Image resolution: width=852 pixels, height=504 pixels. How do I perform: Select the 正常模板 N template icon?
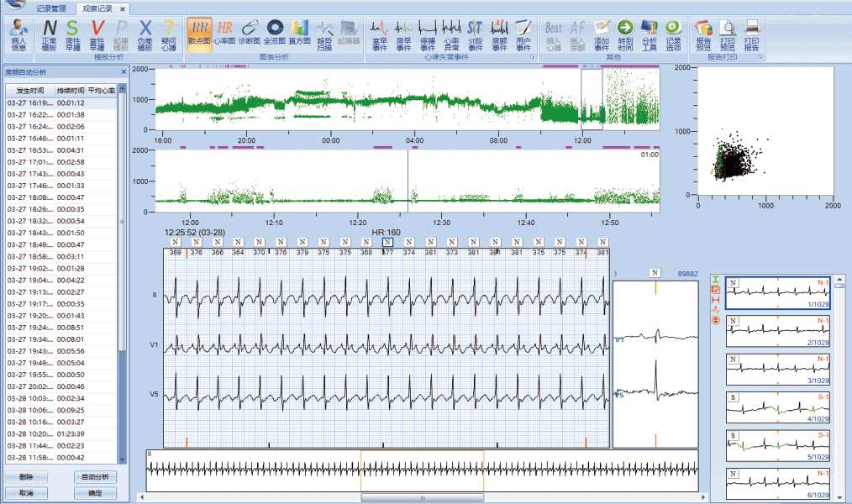pyautogui.click(x=50, y=35)
